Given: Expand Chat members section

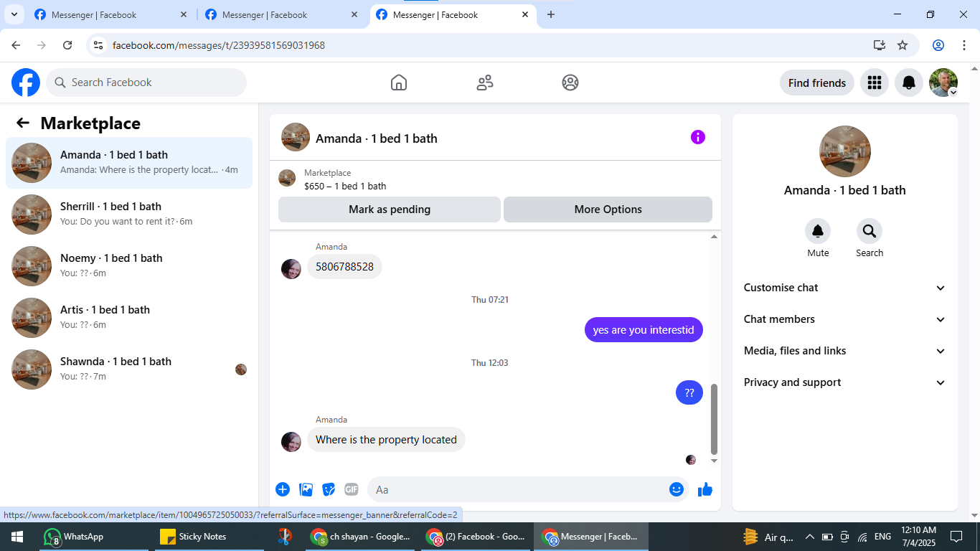Looking at the screenshot, I should point(845,319).
